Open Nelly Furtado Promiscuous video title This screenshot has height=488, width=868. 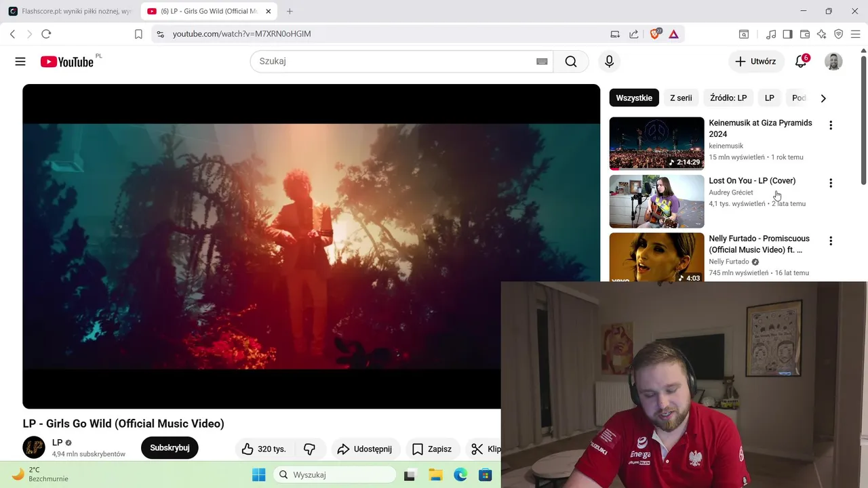point(759,244)
